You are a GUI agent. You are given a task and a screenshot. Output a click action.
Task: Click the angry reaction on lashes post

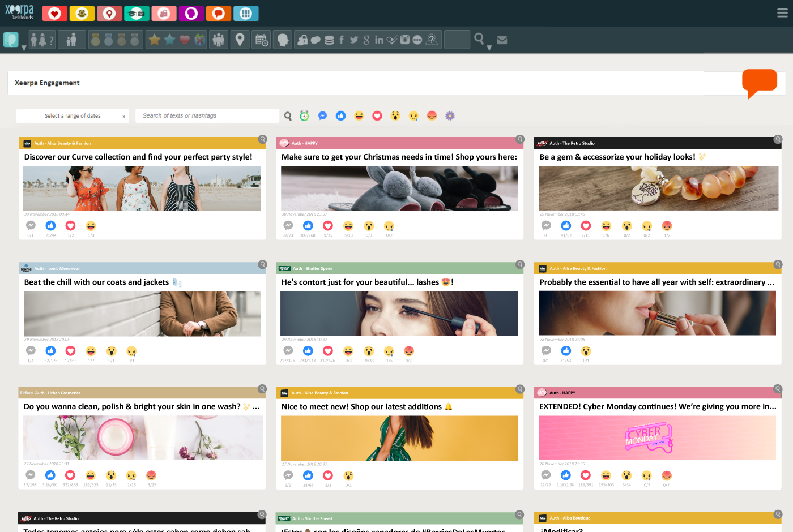pyautogui.click(x=409, y=351)
